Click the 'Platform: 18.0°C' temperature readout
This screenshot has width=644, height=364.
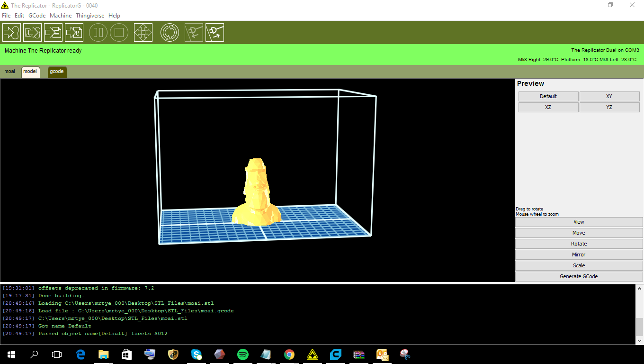(x=580, y=60)
